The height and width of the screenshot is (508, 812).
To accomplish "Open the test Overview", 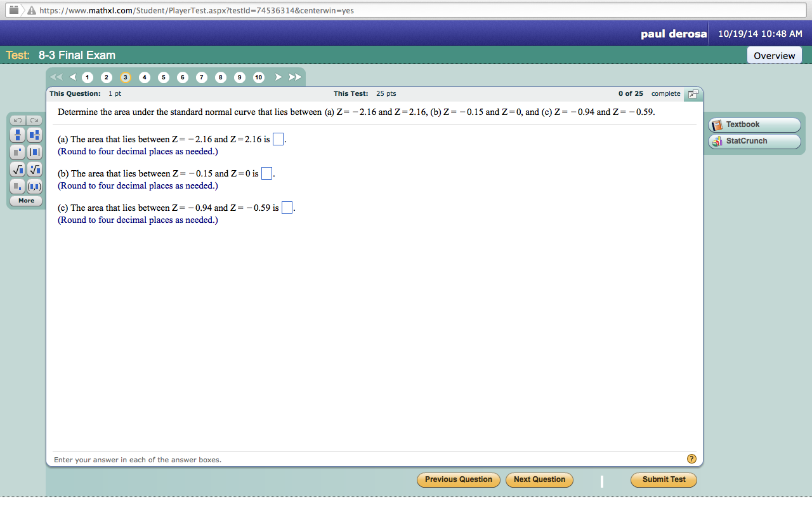I will [x=774, y=55].
